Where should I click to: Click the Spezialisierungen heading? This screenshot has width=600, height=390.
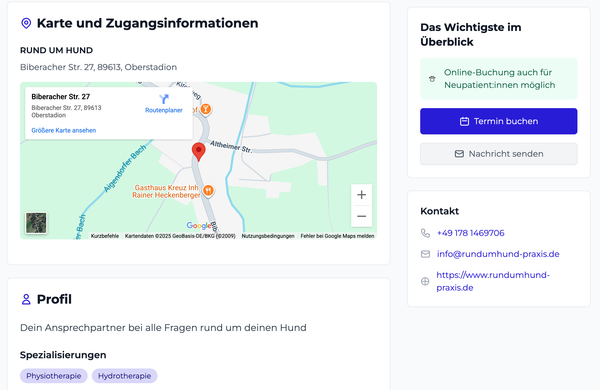pyautogui.click(x=63, y=355)
